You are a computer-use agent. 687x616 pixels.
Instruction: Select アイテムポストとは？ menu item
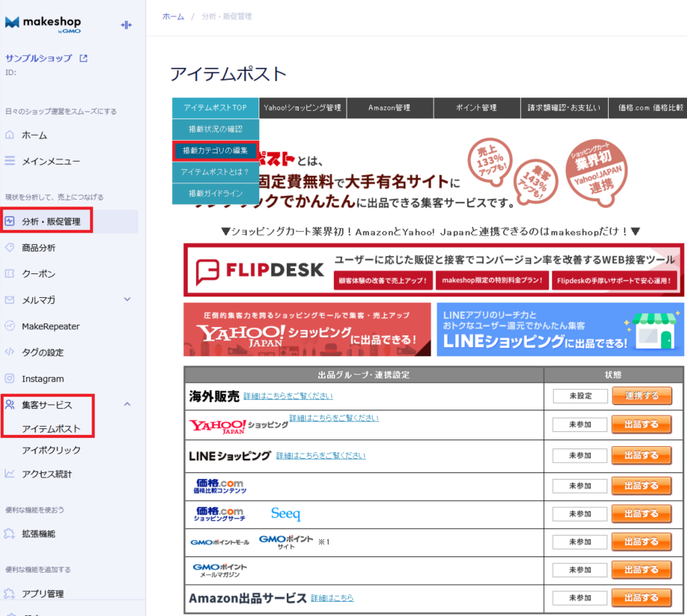tap(215, 172)
